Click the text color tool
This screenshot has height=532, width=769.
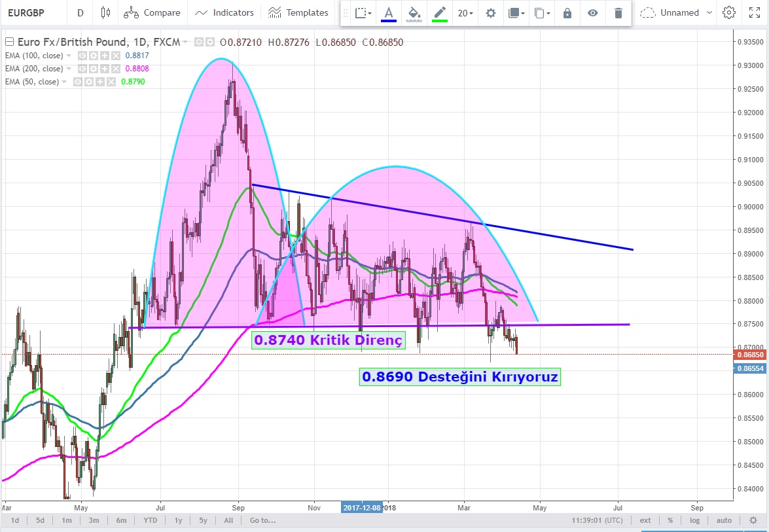point(389,13)
